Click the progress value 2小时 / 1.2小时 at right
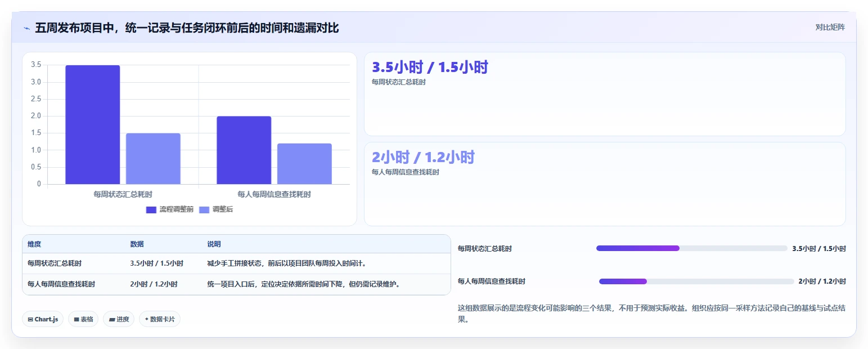Viewport: 868px width, 349px height. point(822,281)
